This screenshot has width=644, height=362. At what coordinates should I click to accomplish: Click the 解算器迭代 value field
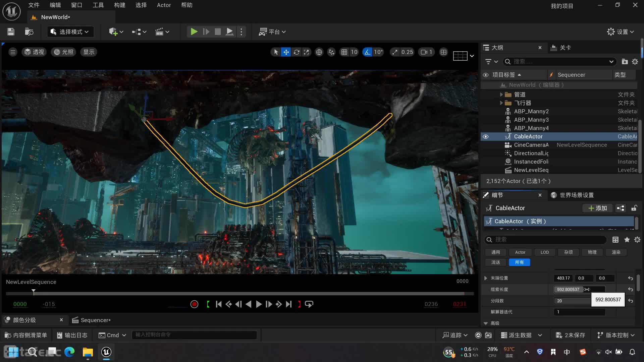tap(579, 312)
